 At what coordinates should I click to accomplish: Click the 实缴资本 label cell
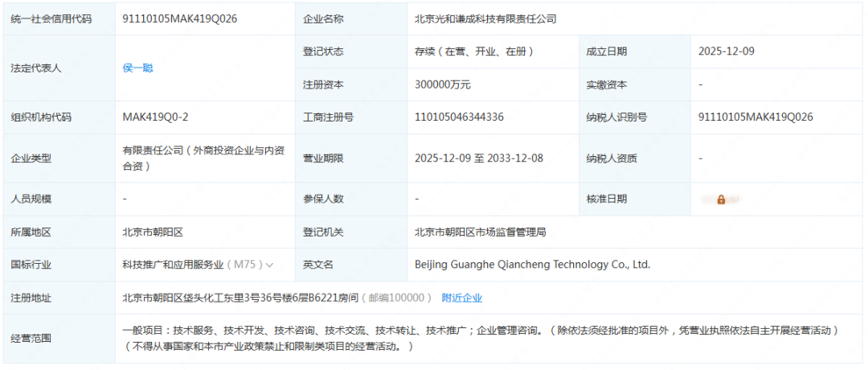pos(635,84)
